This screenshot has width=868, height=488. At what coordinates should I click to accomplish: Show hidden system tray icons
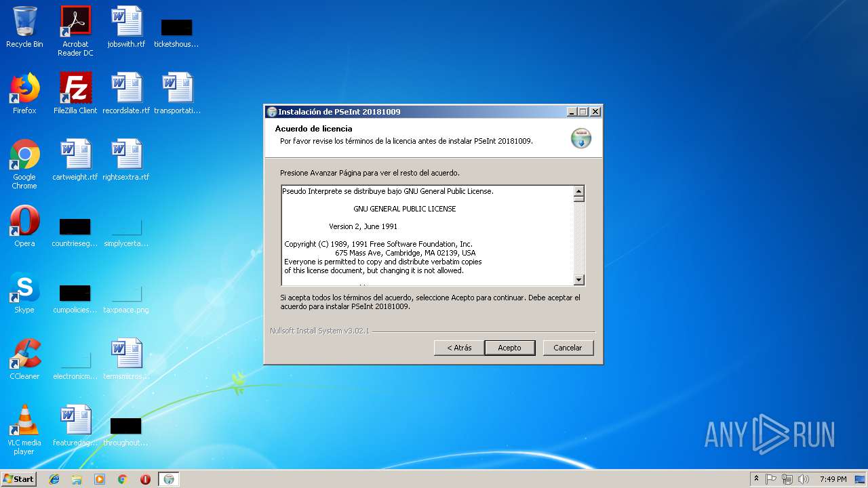pyautogui.click(x=756, y=479)
